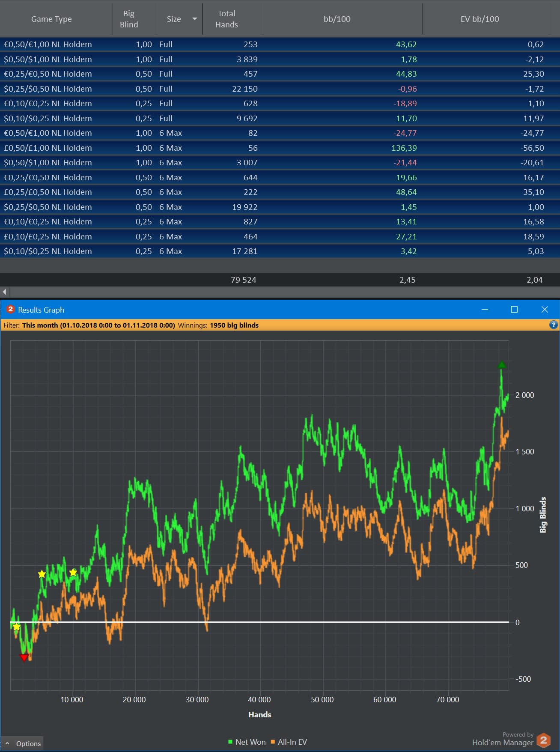This screenshot has height=752, width=560.
Task: Select the £0,25/£0,50 NL Holdem 6 Max row
Action: [x=280, y=192]
